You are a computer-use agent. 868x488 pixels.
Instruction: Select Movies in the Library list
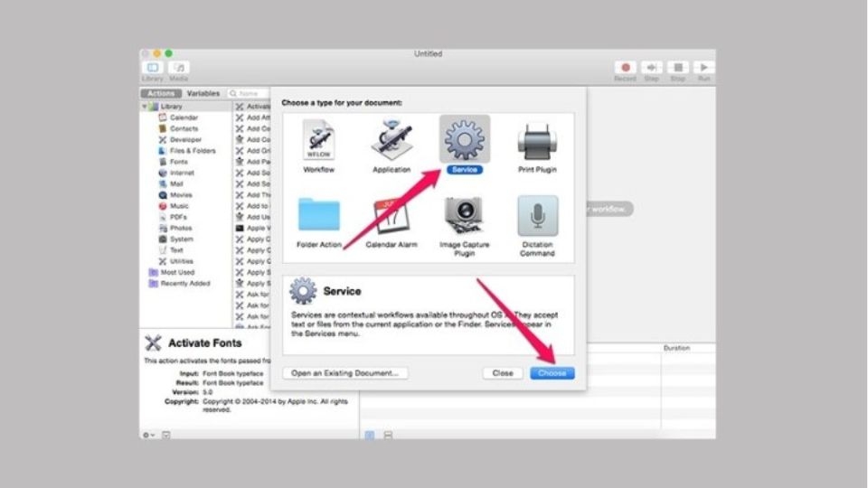click(181, 195)
